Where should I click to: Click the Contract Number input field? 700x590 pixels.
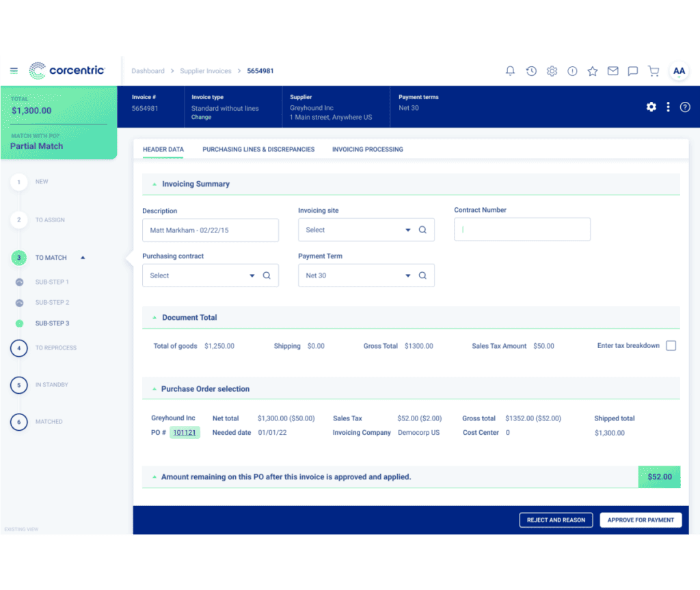pos(522,230)
